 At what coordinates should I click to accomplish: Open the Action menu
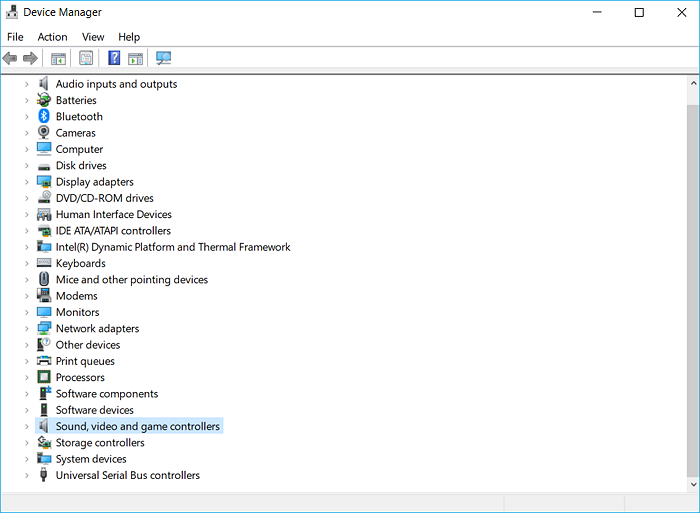[x=52, y=37]
